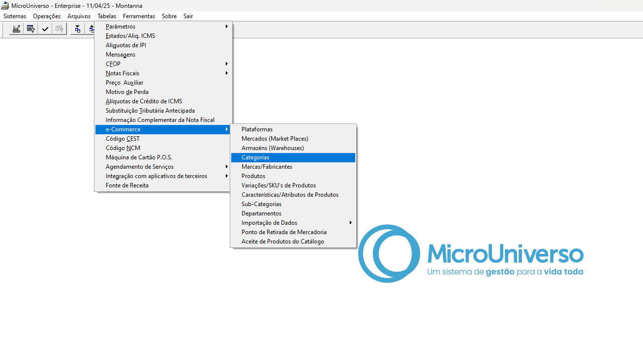This screenshot has height=364, width=643.
Task: Click Sair in the menu bar
Action: 188,16
